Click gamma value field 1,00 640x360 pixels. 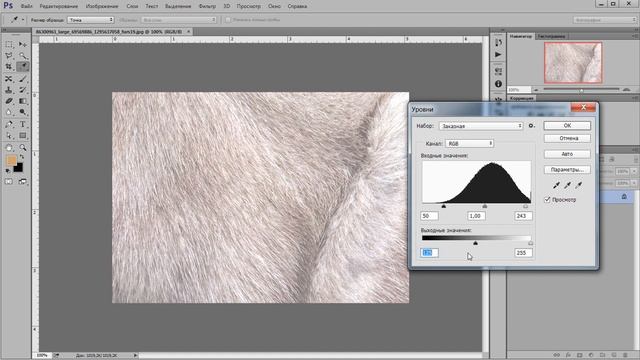(x=476, y=216)
